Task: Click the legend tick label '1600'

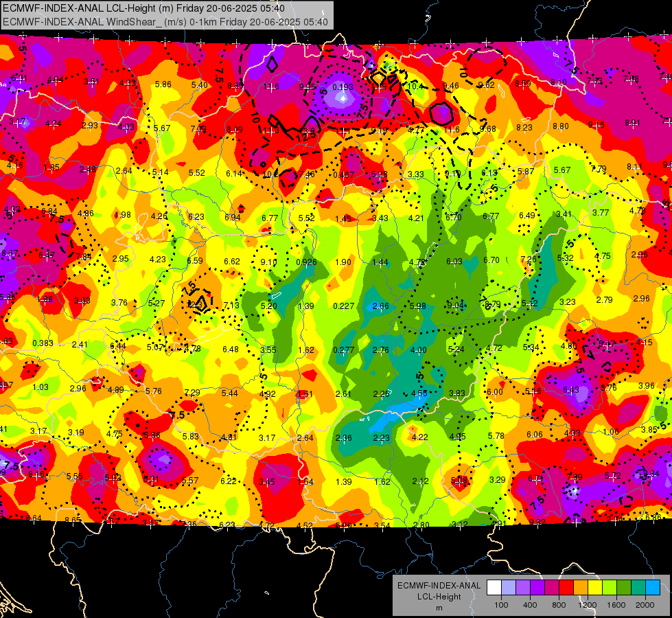Action: 616,605
